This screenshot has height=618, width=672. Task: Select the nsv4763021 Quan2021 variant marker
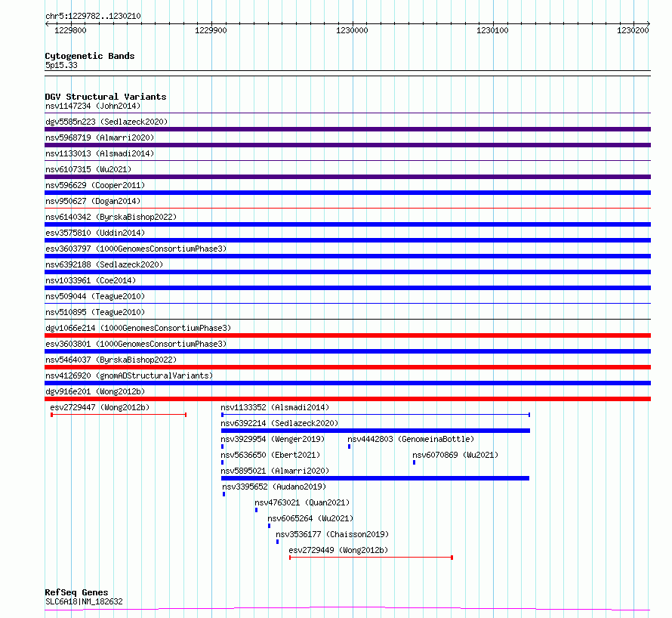click(256, 510)
